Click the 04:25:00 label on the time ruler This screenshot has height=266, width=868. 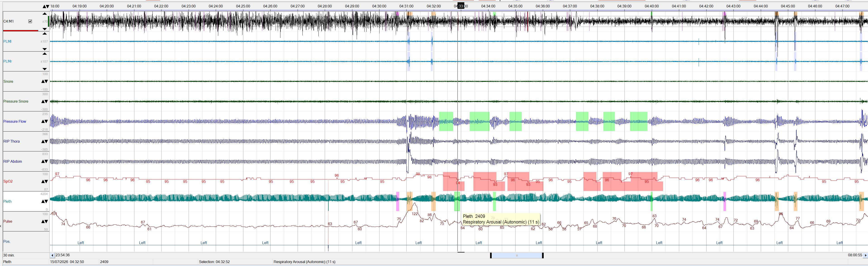(x=243, y=6)
